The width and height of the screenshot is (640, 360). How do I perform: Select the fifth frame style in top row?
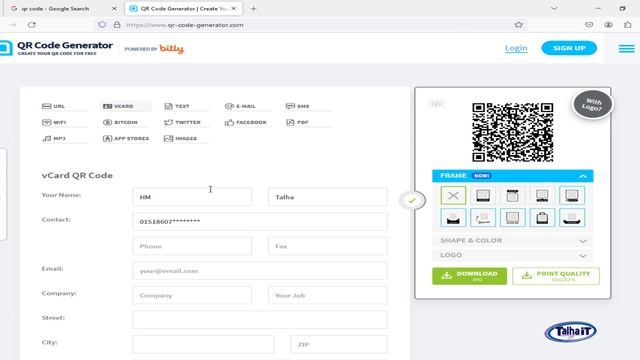pyautogui.click(x=572, y=196)
